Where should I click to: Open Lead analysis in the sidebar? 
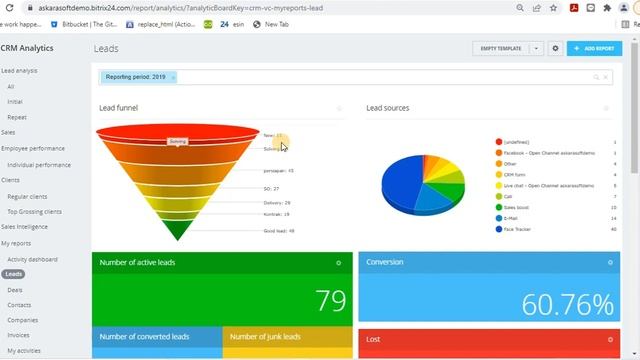19,71
